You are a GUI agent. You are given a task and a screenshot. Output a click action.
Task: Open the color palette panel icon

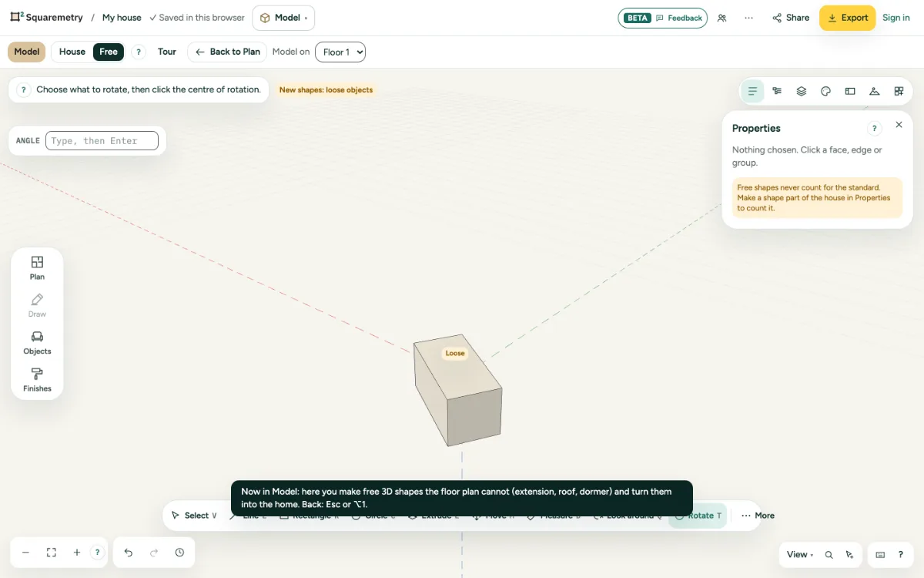tap(825, 91)
